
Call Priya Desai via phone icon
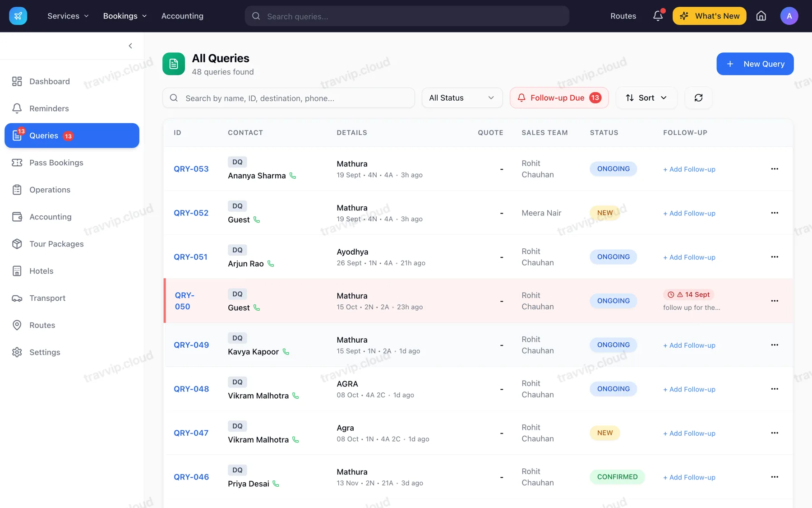click(x=276, y=484)
